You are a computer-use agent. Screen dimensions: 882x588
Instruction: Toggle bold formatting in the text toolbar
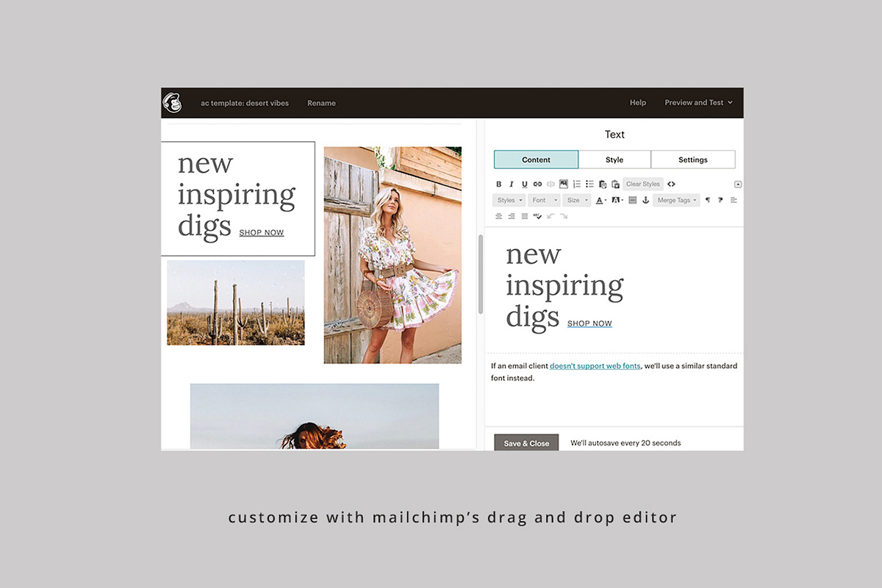tap(499, 184)
